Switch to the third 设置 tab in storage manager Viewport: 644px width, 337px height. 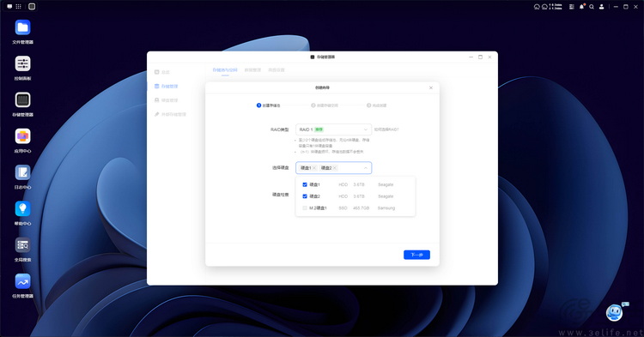tap(276, 70)
